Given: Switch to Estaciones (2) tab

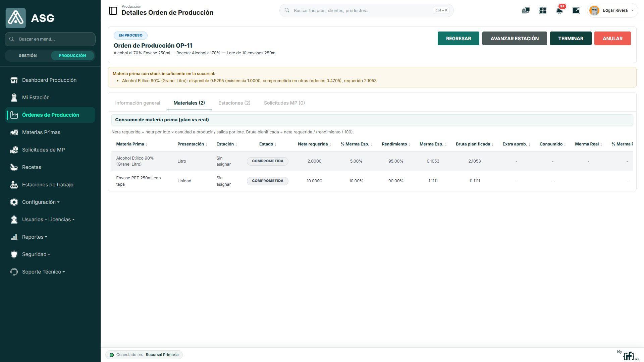Looking at the screenshot, I should pyautogui.click(x=234, y=103).
